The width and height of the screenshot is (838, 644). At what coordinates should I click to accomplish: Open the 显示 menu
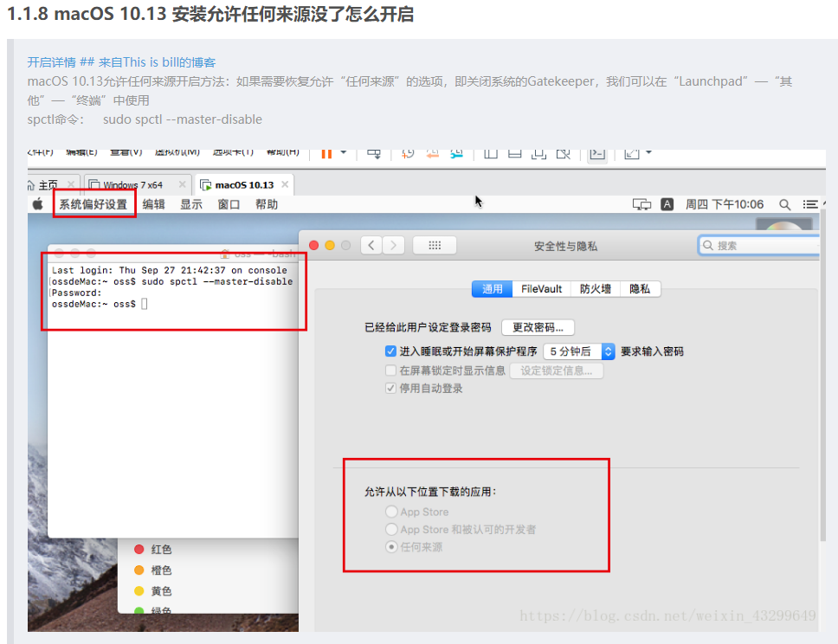(190, 204)
